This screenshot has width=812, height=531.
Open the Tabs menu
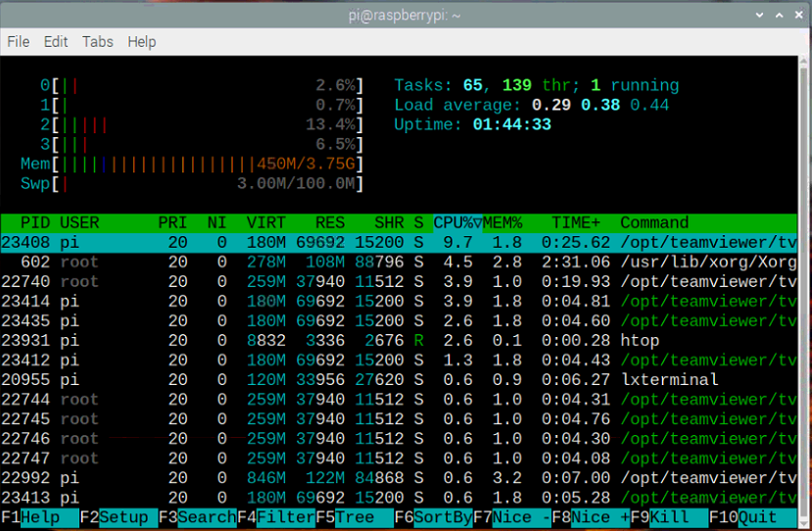[97, 41]
